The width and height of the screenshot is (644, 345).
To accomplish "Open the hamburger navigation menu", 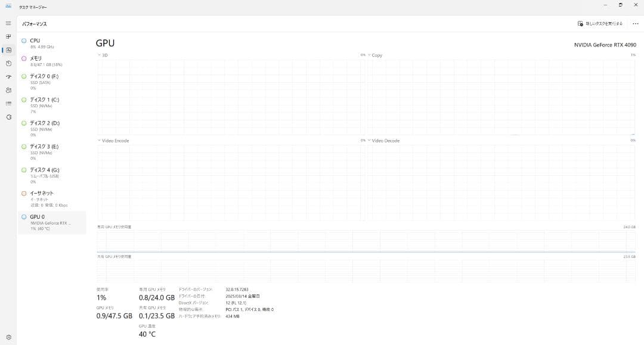I will point(8,23).
